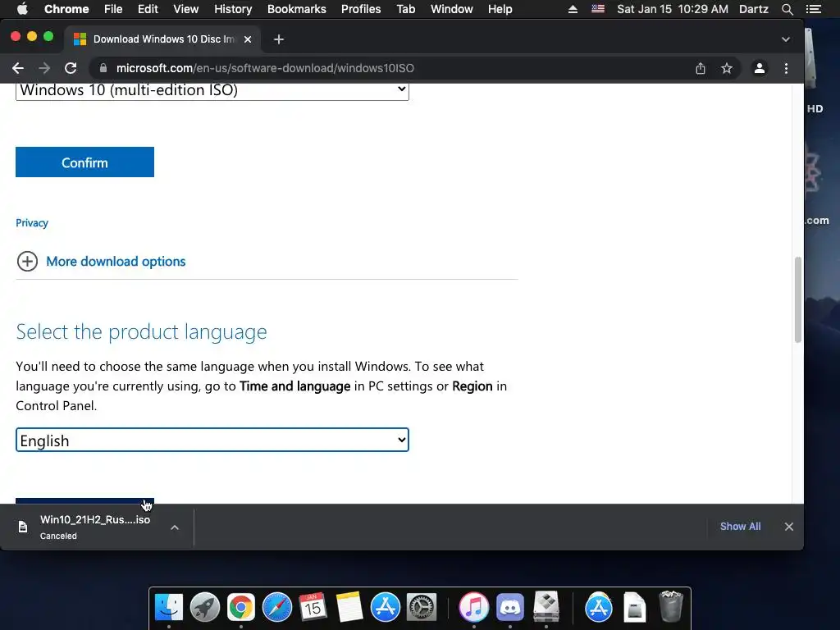Click the browser forward arrow
The width and height of the screenshot is (840, 630).
click(x=44, y=69)
